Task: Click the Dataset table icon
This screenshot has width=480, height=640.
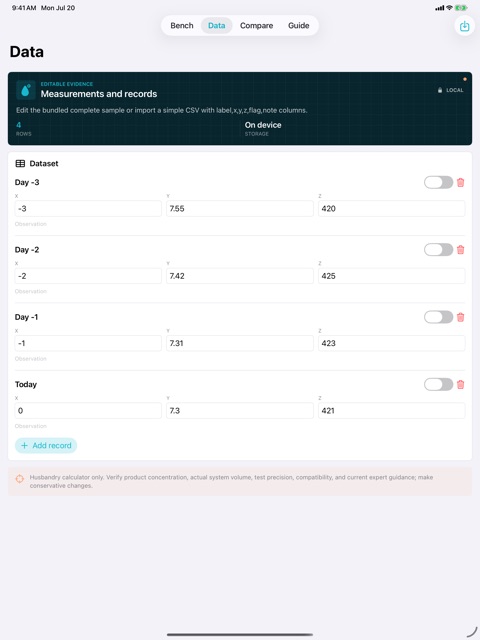Action: (20, 164)
